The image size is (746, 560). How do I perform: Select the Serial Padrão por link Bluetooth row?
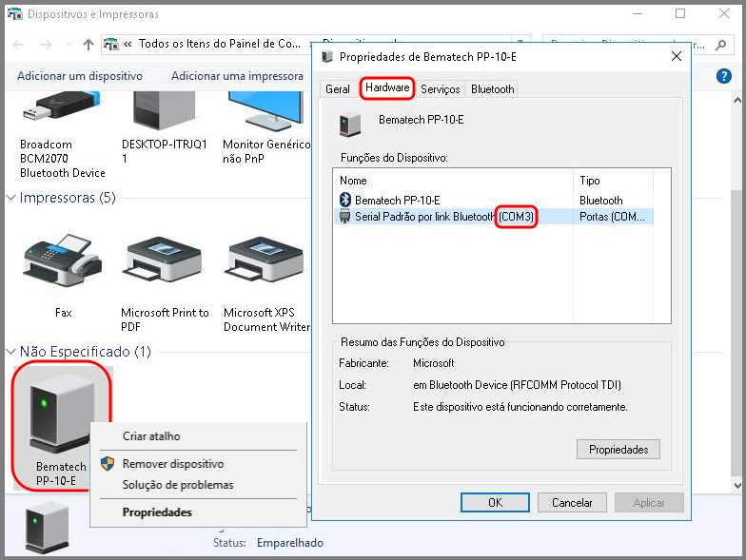point(419,217)
